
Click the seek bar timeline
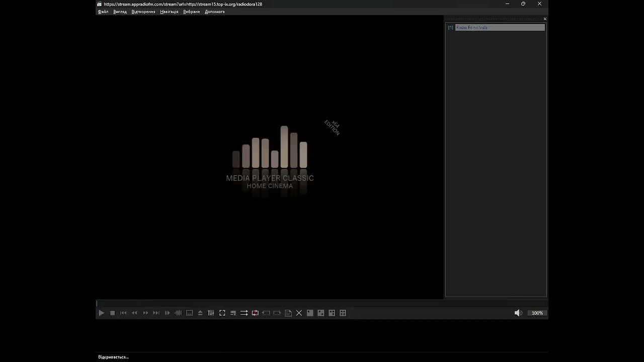(x=322, y=304)
